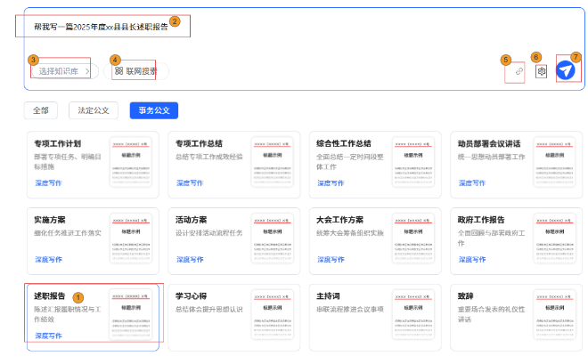Click 深度写作 under 专项工作计划

coord(48,182)
